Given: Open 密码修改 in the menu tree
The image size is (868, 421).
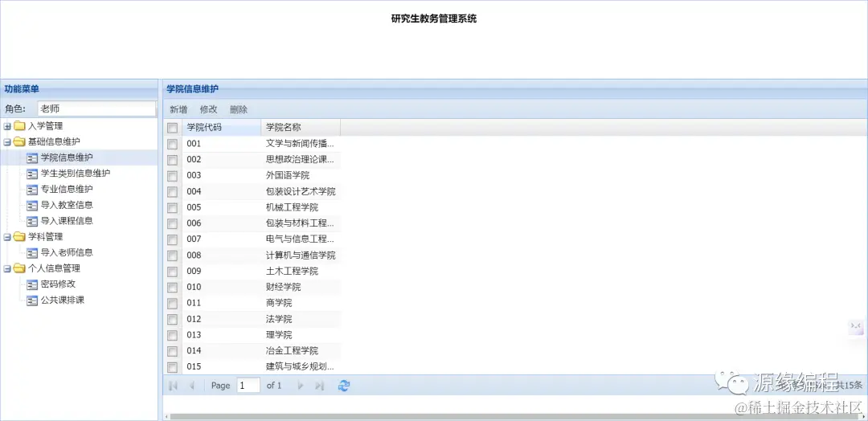Looking at the screenshot, I should tap(58, 284).
